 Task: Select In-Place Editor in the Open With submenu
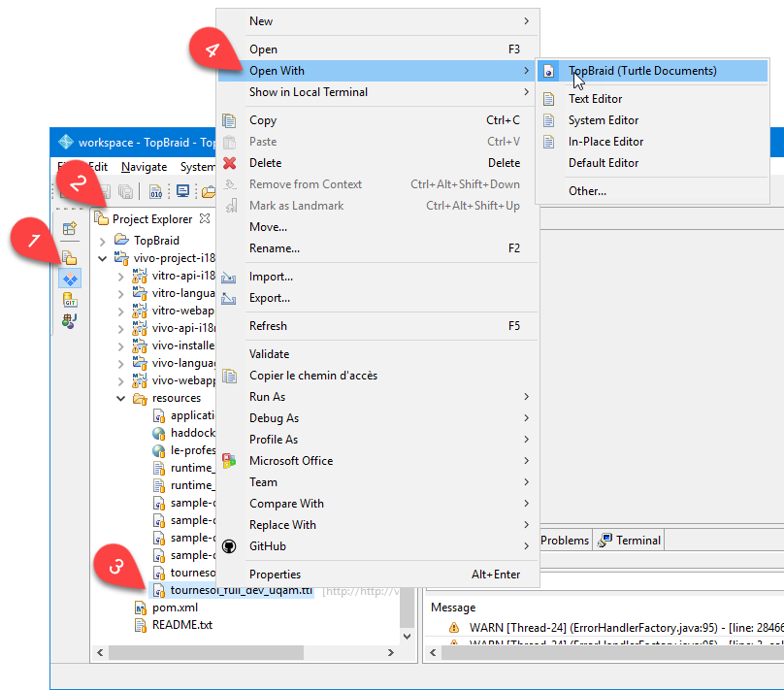(652, 142)
